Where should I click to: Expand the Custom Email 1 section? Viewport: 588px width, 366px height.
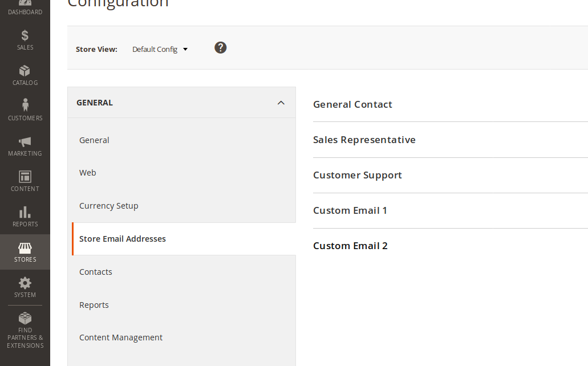click(350, 210)
